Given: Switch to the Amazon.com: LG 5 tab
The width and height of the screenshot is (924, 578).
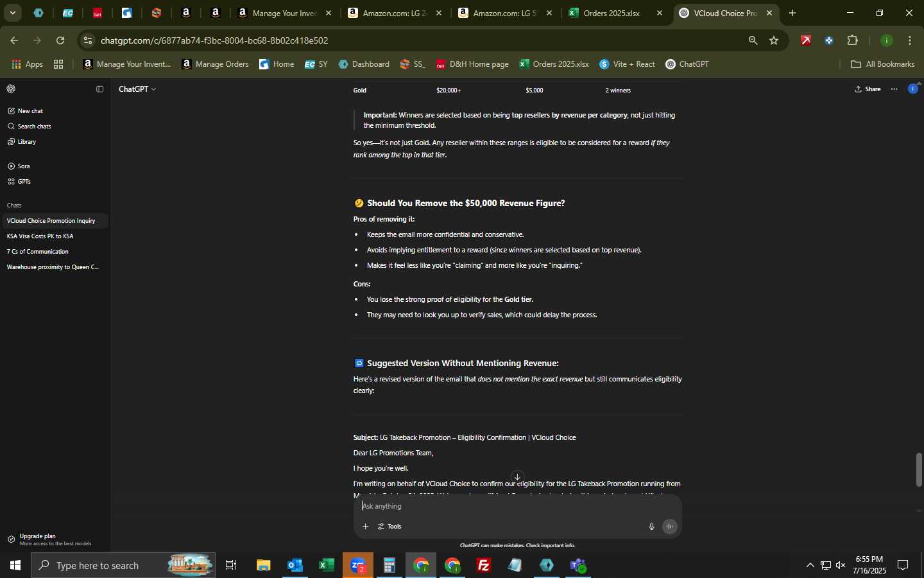Looking at the screenshot, I should pyautogui.click(x=505, y=13).
